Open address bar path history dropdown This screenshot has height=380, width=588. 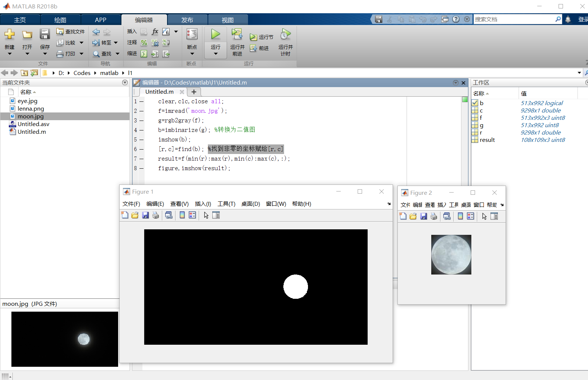point(579,73)
